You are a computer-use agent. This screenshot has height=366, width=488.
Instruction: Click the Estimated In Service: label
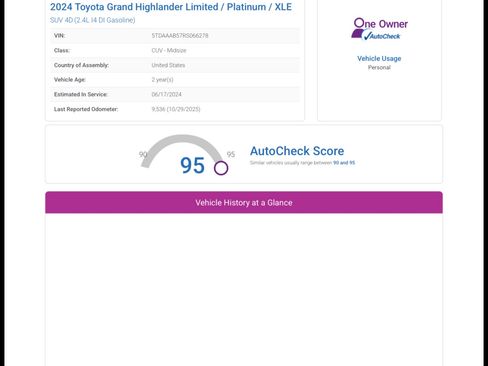click(x=81, y=94)
